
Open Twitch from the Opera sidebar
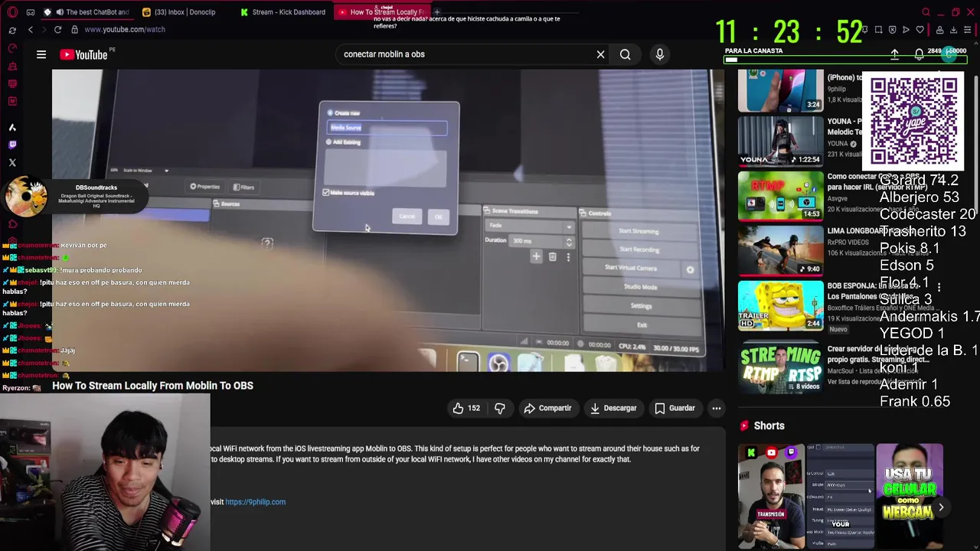point(12,145)
